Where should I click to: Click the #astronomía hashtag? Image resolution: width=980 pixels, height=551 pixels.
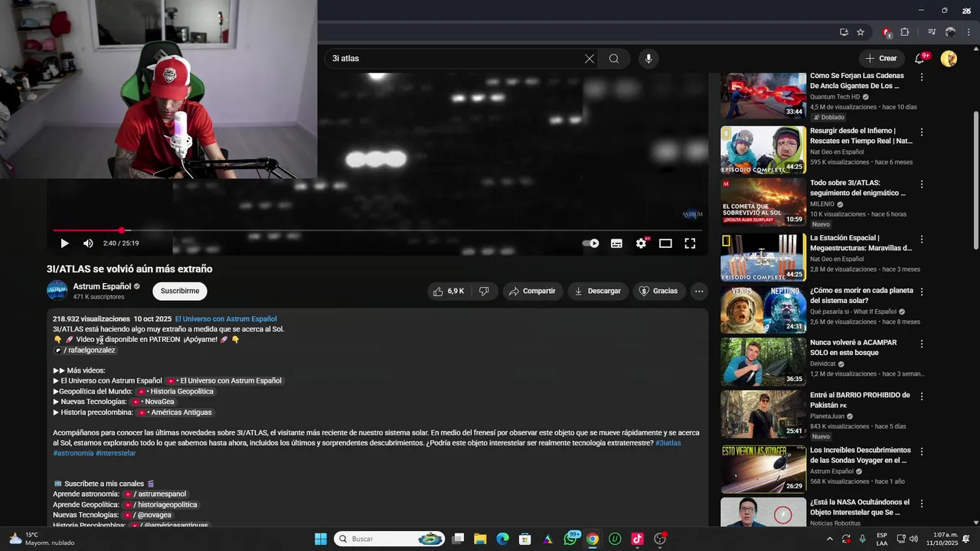(73, 453)
